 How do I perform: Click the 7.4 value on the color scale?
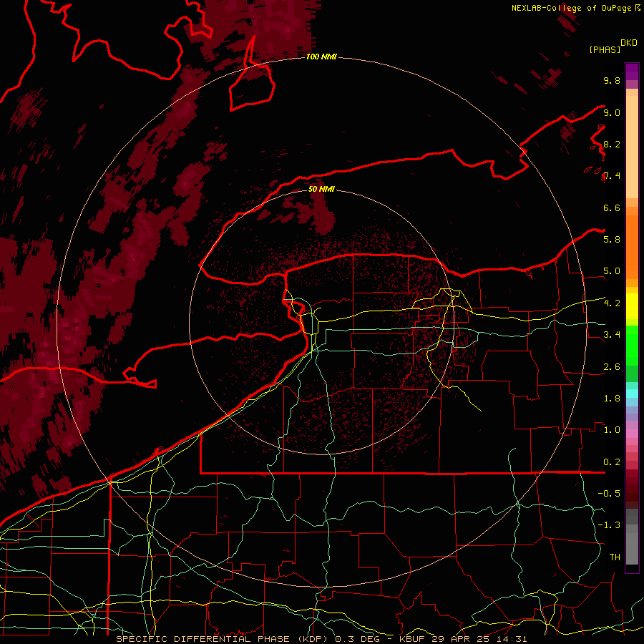(x=612, y=176)
